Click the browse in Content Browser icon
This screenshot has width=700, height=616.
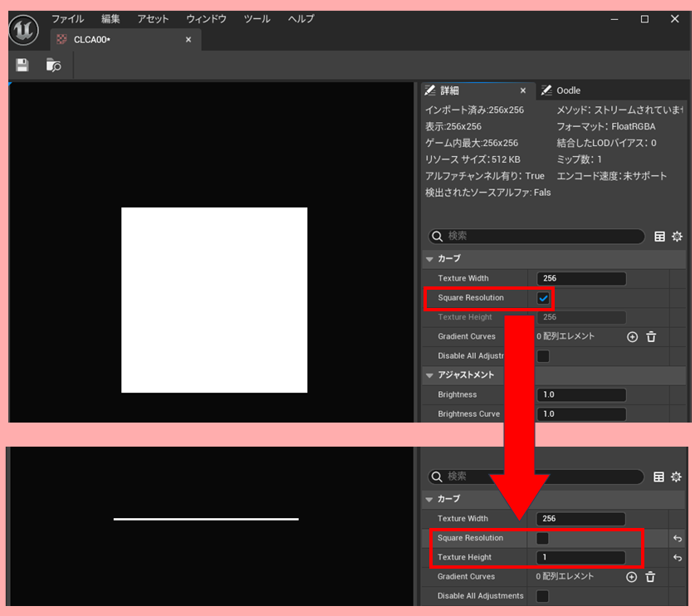pyautogui.click(x=54, y=65)
